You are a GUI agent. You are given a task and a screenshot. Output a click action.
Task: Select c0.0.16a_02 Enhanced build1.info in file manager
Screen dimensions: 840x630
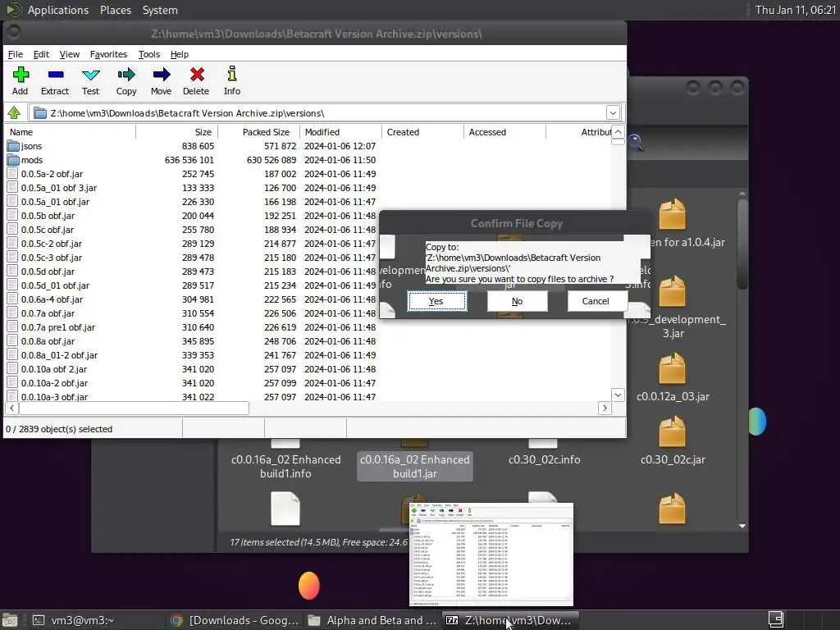(285, 466)
